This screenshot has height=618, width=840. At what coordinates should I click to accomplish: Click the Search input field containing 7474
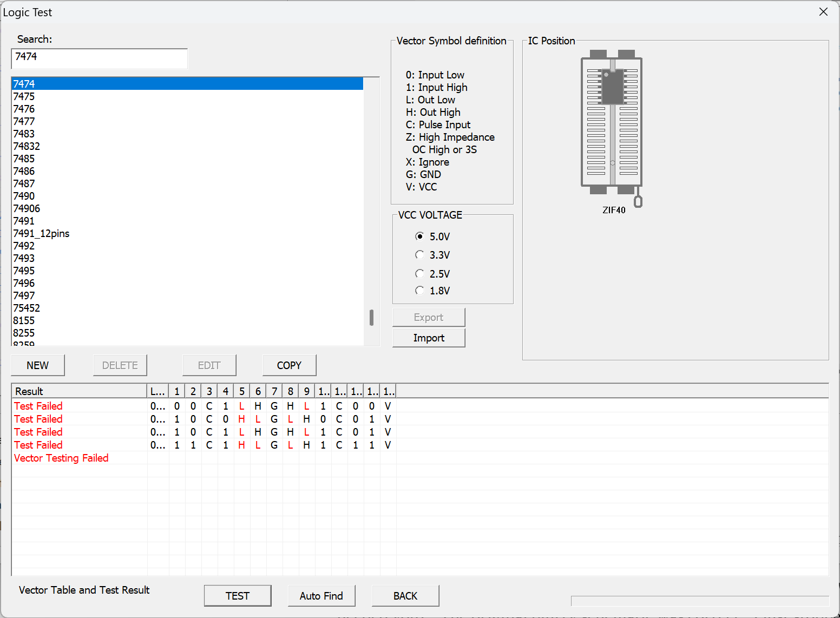pos(99,58)
